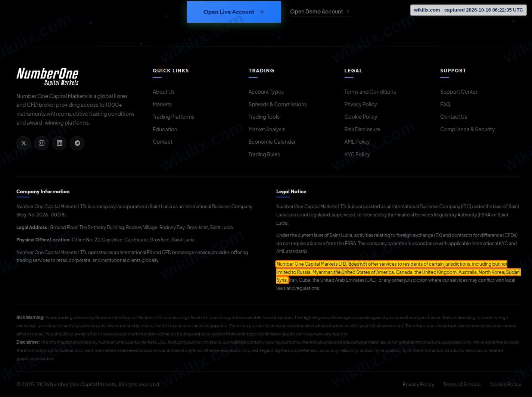Image resolution: width=532 pixels, height=397 pixels.
Task: Open the Instagram social icon
Action: click(x=41, y=143)
